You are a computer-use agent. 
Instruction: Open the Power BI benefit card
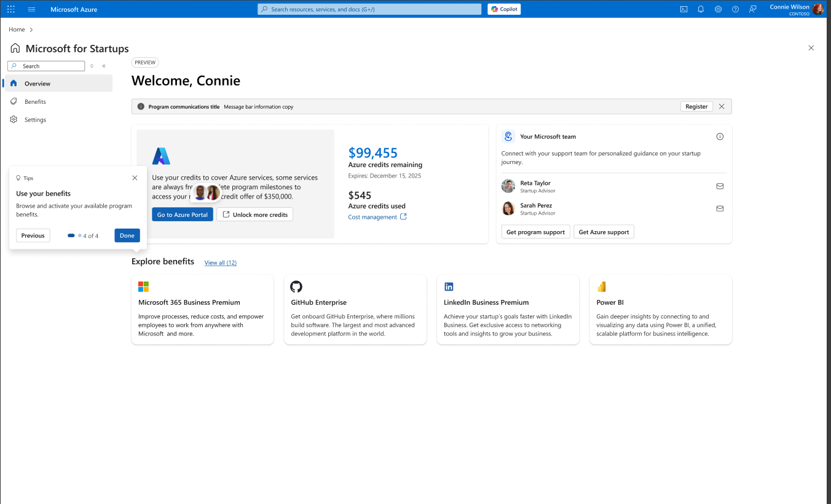tap(661, 309)
